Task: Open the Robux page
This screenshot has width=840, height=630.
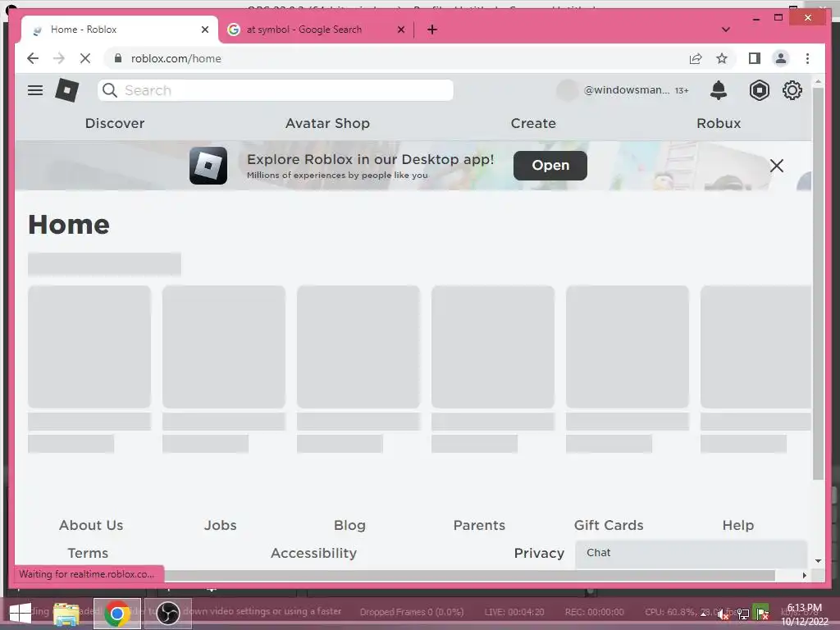Action: click(719, 123)
